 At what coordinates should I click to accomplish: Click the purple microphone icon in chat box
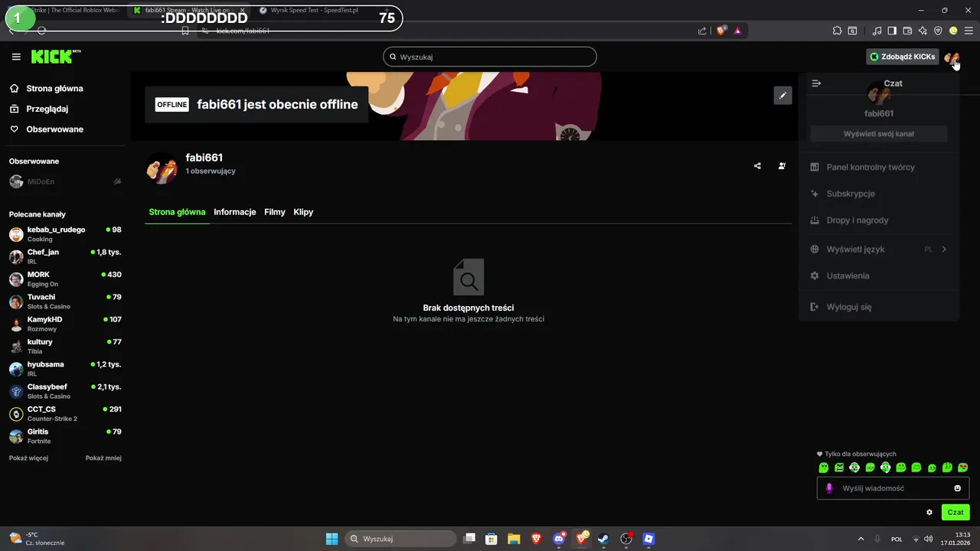[x=828, y=488]
